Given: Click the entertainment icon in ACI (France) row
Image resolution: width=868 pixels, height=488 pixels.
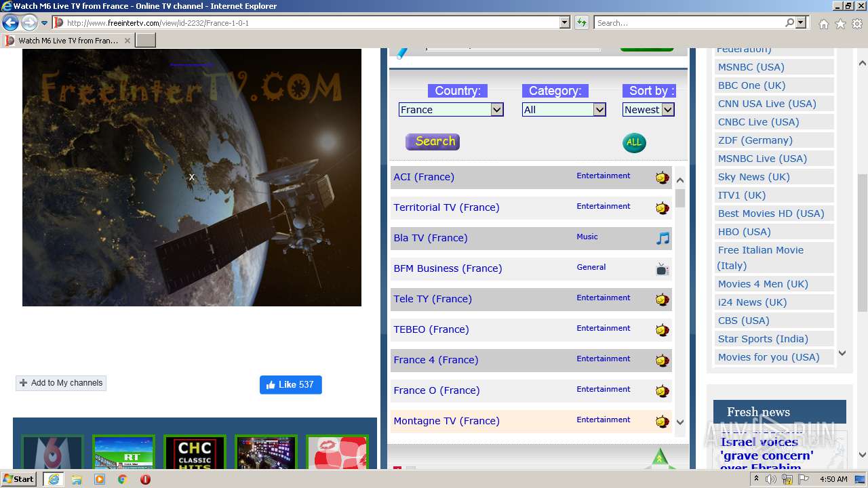Looking at the screenshot, I should pos(662,178).
